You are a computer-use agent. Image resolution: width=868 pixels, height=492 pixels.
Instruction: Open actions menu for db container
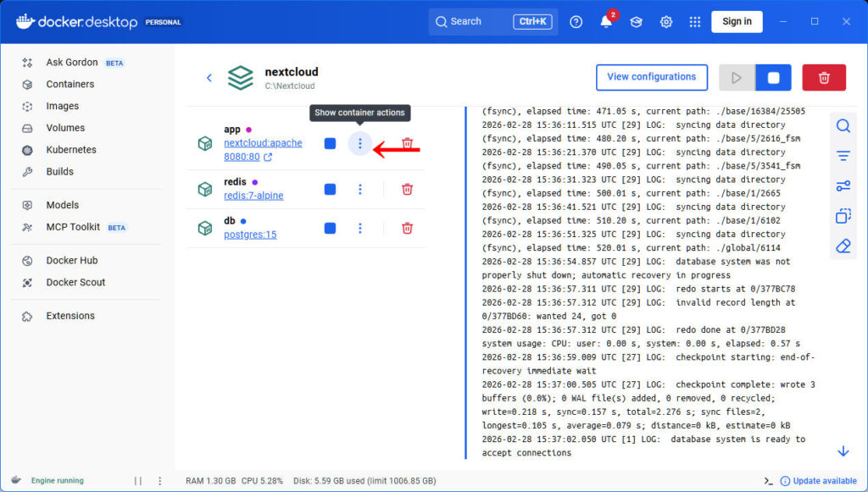tap(360, 228)
